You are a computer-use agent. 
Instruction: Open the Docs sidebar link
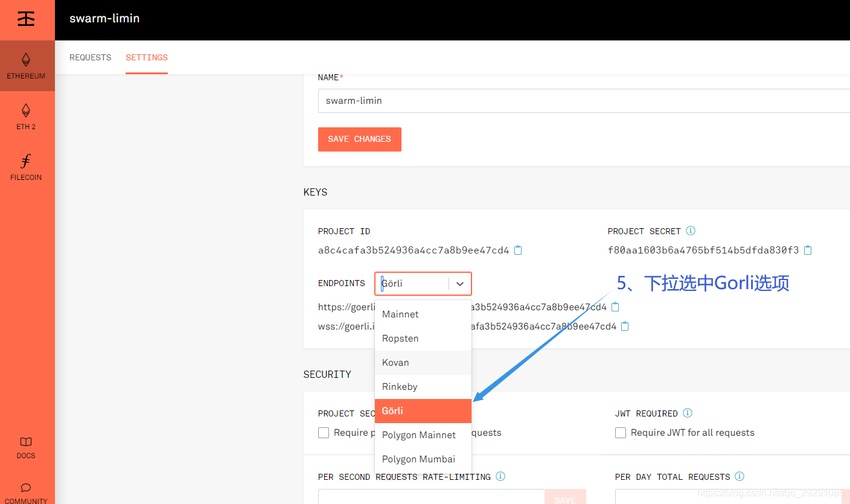pyautogui.click(x=26, y=447)
